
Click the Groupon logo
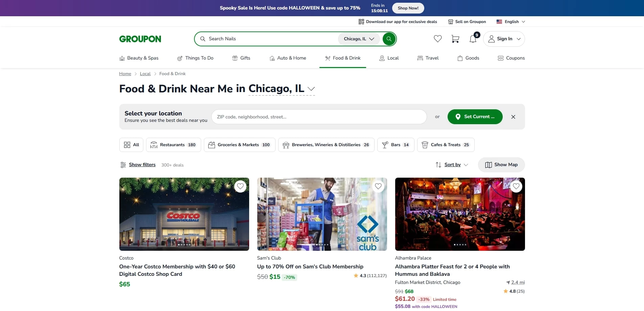coord(140,39)
